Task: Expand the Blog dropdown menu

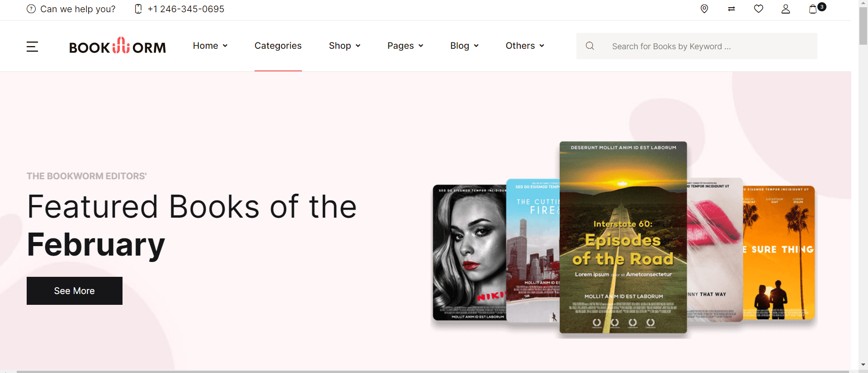Action: pyautogui.click(x=464, y=46)
